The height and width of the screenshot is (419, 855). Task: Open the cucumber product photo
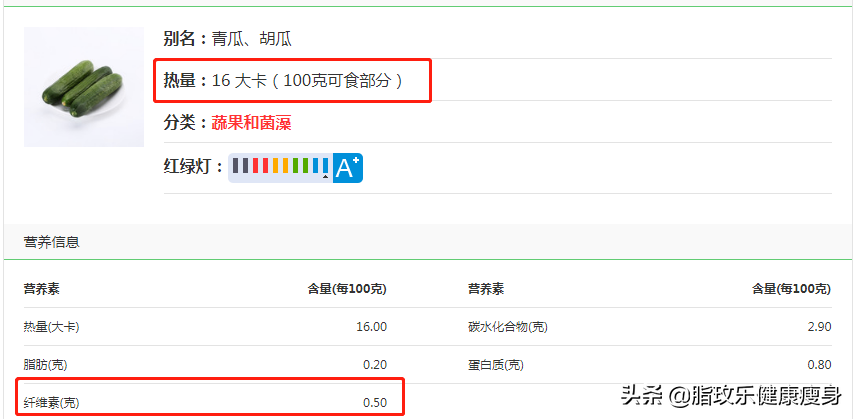(x=83, y=87)
